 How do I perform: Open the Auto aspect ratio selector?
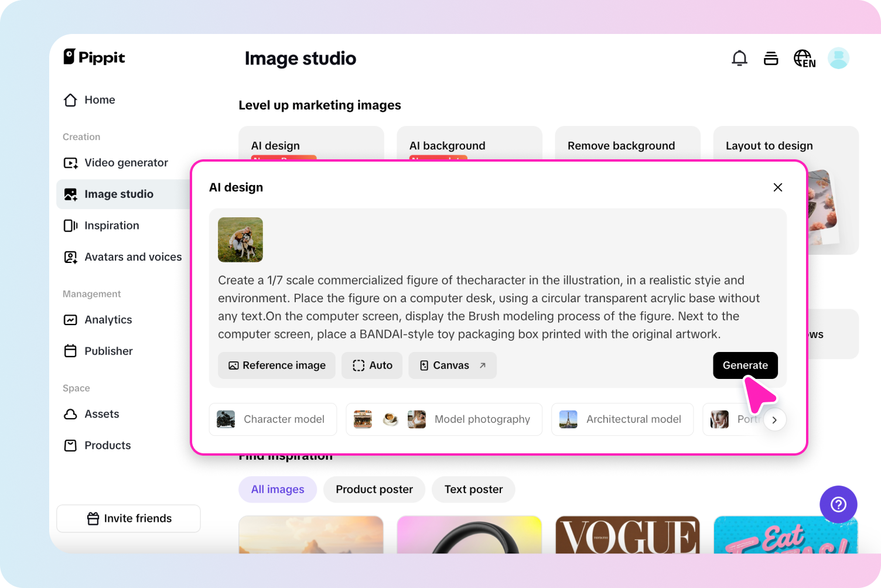tap(372, 365)
